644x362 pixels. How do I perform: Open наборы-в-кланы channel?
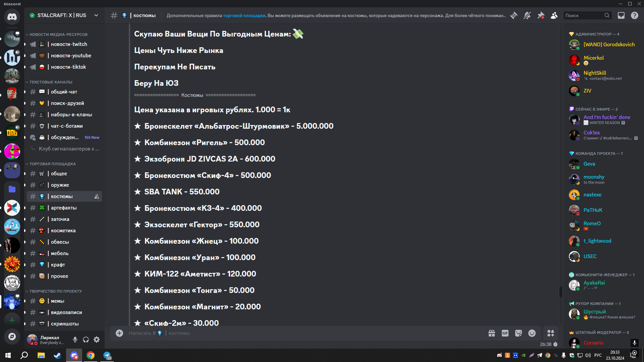(64, 115)
